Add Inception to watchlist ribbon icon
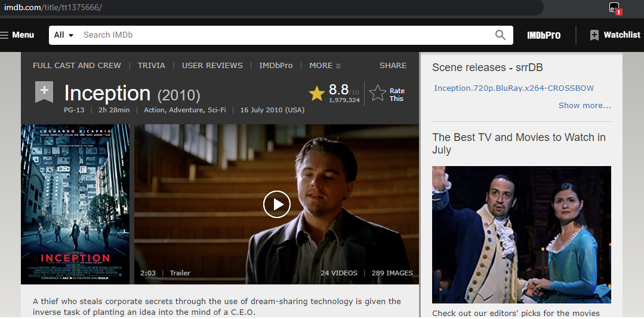The width and height of the screenshot is (644, 319). tap(44, 92)
